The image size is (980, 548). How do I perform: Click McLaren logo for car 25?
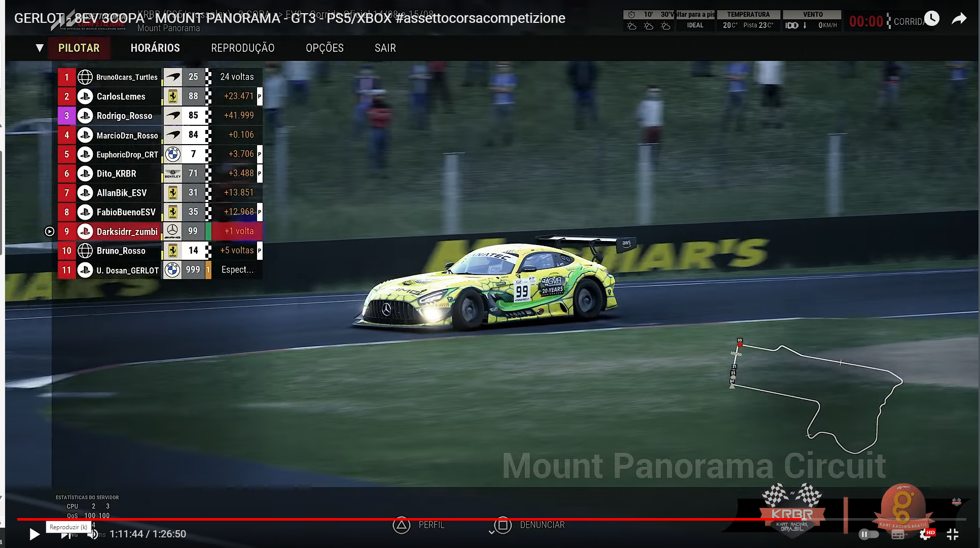tap(173, 77)
